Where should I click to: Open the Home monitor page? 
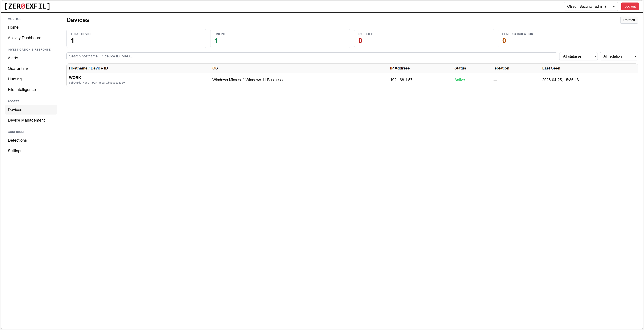pos(13,27)
